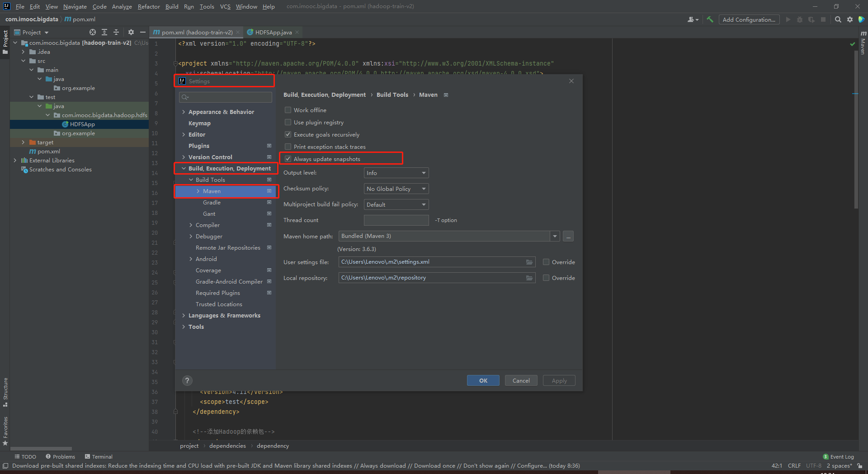Screen dimensions: 868x474
Task: Click the user account icon in toolbar
Action: tap(693, 19)
